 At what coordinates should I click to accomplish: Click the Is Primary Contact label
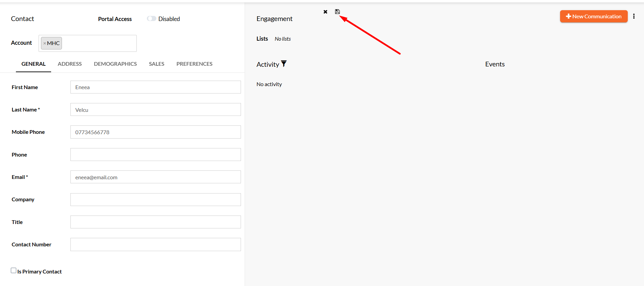tap(40, 271)
